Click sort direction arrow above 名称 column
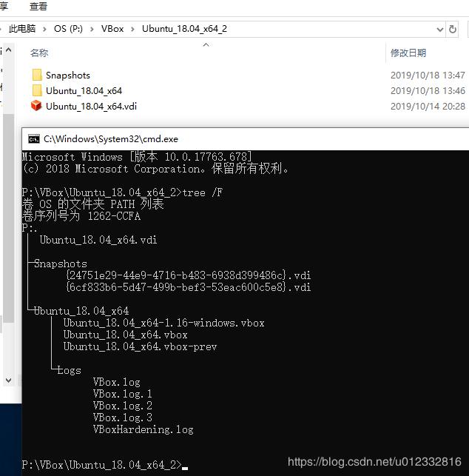 click(206, 45)
